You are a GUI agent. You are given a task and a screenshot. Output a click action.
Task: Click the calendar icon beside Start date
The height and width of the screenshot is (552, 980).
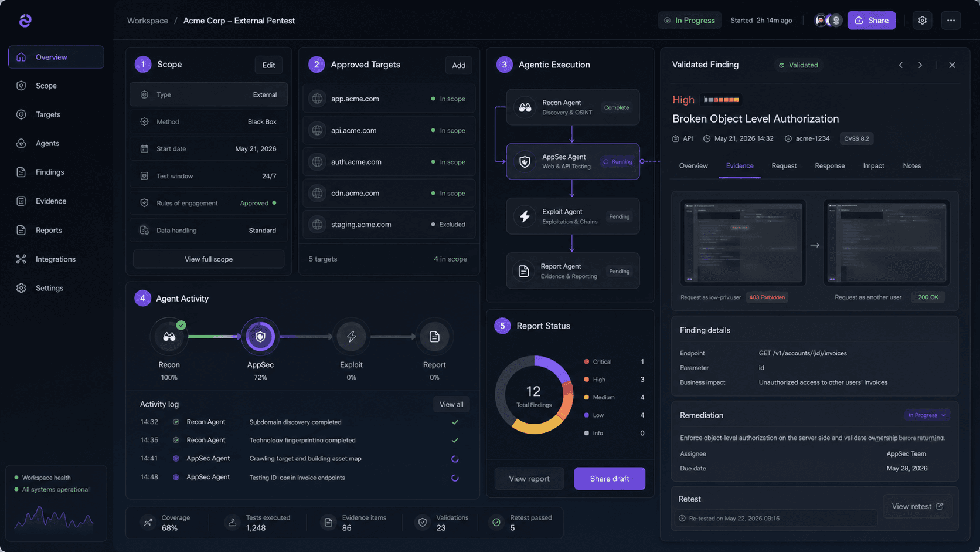coord(144,149)
